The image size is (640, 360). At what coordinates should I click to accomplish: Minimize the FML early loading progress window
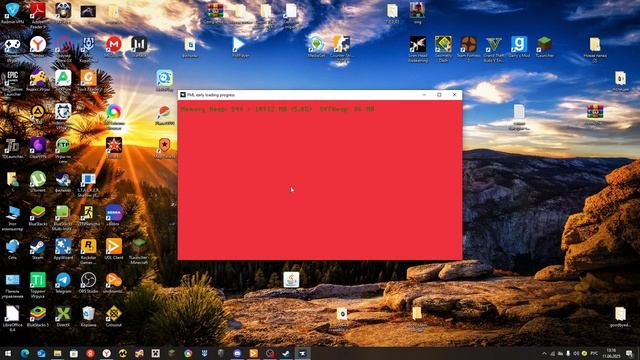coord(424,95)
